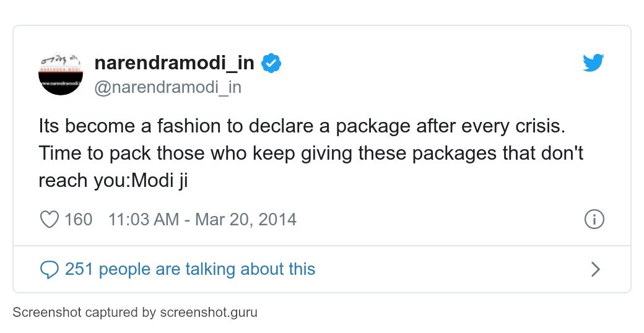The width and height of the screenshot is (644, 333).
Task: Click the Mar 20, 2014 date
Action: [x=246, y=219]
